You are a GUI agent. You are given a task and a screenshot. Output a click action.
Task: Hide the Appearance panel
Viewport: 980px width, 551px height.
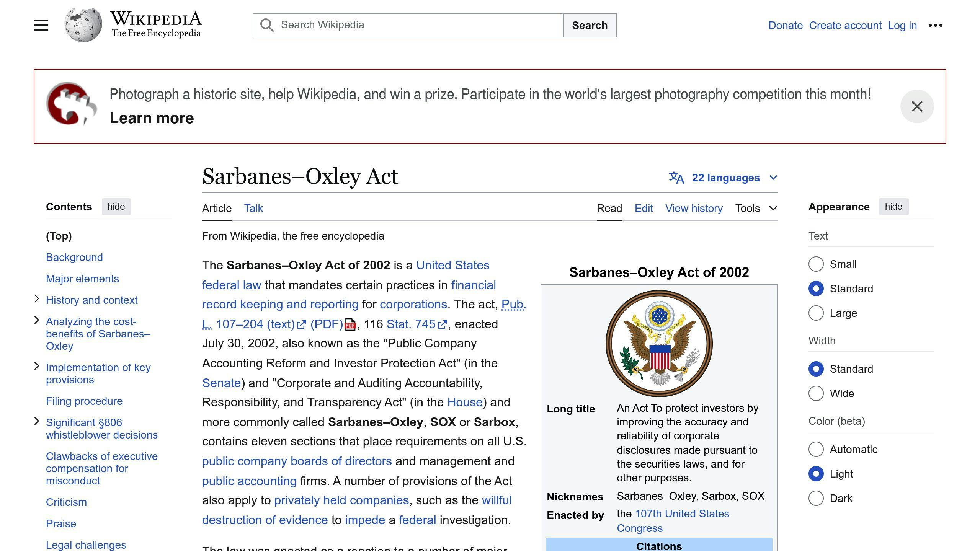[x=893, y=207]
